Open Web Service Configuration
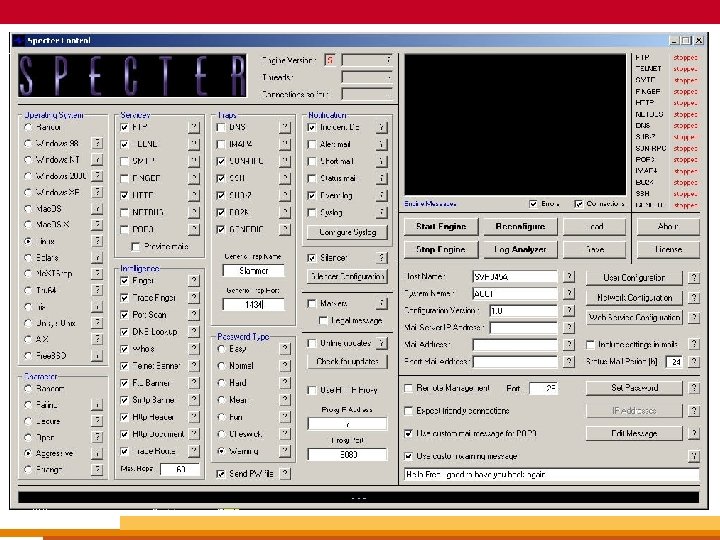This screenshot has width=720, height=540. (634, 317)
